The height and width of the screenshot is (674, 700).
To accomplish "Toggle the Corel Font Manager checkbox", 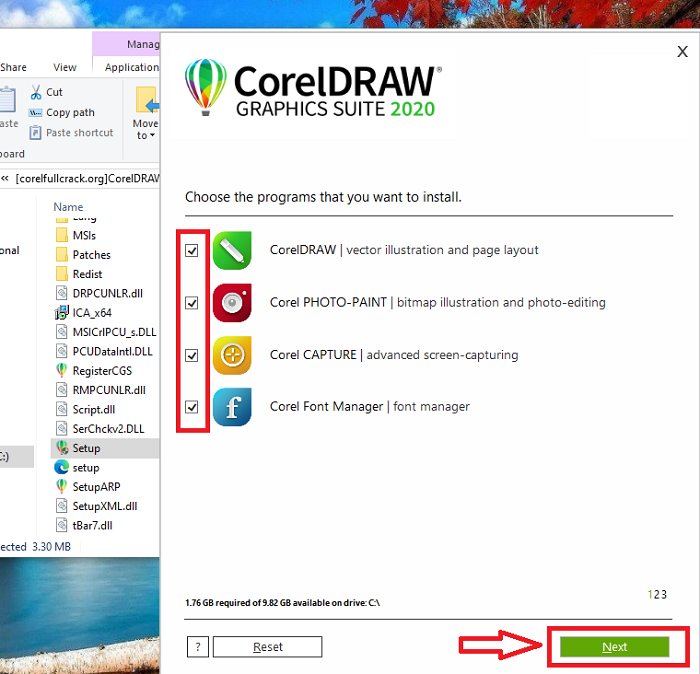I will (x=192, y=407).
